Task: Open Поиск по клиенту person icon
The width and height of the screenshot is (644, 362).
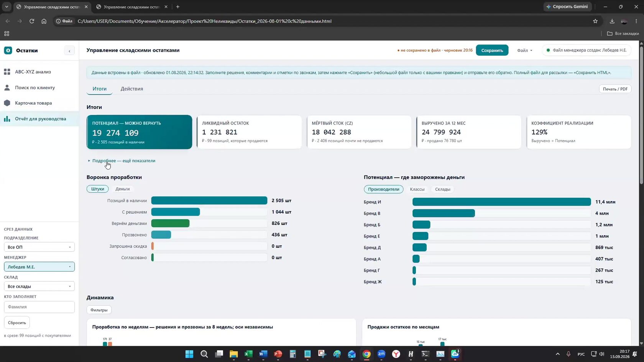Action: [x=7, y=87]
